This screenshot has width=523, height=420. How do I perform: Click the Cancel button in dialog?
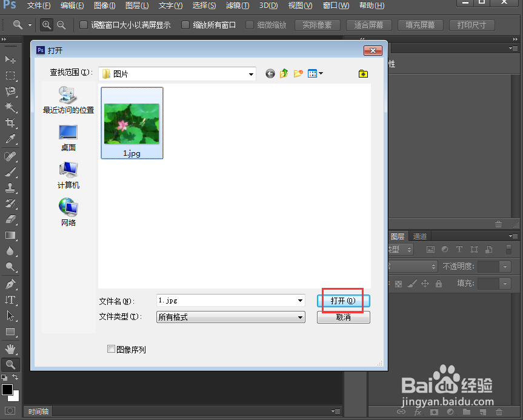(x=343, y=317)
